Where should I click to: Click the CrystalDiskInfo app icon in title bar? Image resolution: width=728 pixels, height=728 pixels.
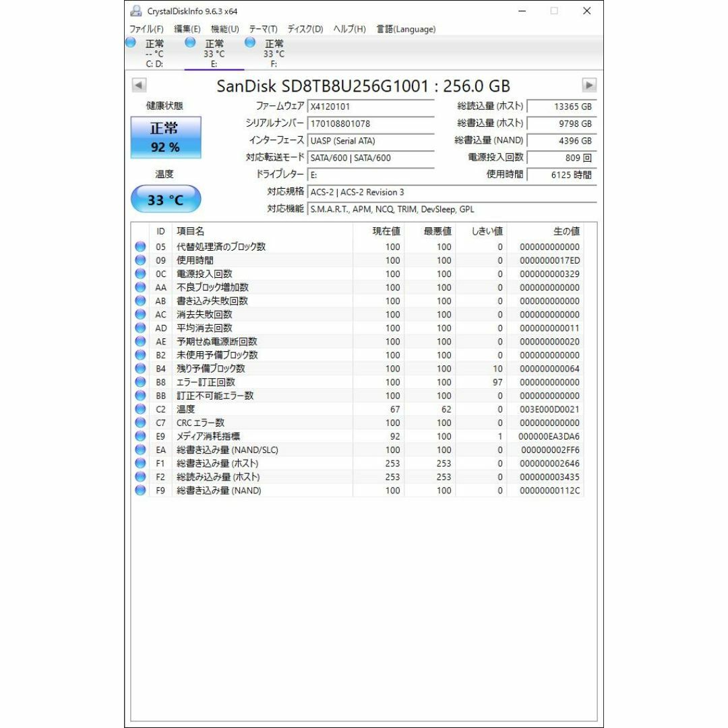pyautogui.click(x=135, y=11)
